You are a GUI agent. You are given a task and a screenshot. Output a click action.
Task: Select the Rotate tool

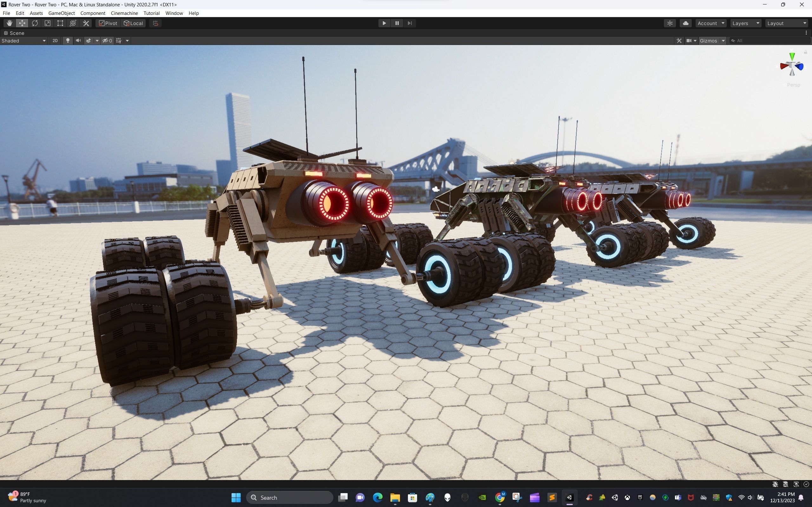[35, 23]
